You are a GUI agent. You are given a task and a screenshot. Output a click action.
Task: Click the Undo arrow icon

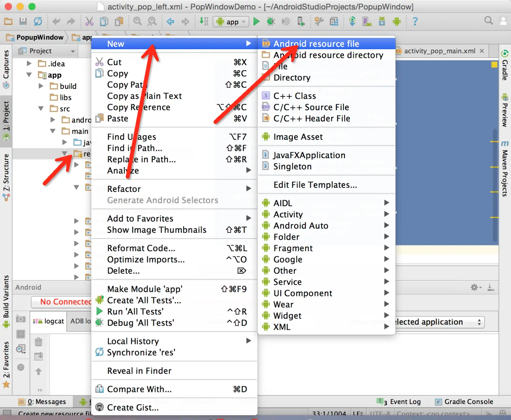pyautogui.click(x=56, y=22)
